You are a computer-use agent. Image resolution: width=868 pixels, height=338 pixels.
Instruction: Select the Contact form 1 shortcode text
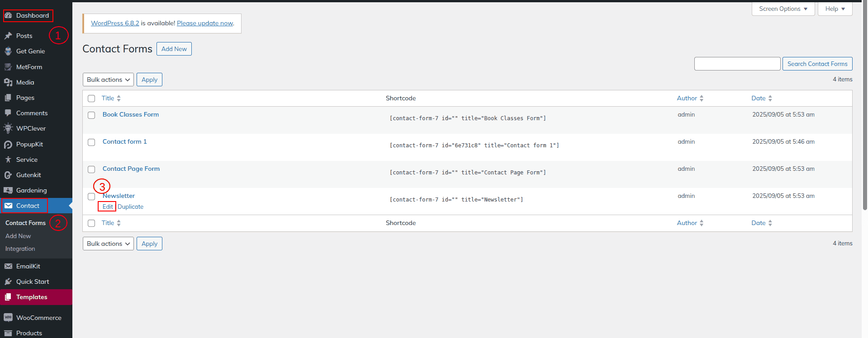click(474, 146)
